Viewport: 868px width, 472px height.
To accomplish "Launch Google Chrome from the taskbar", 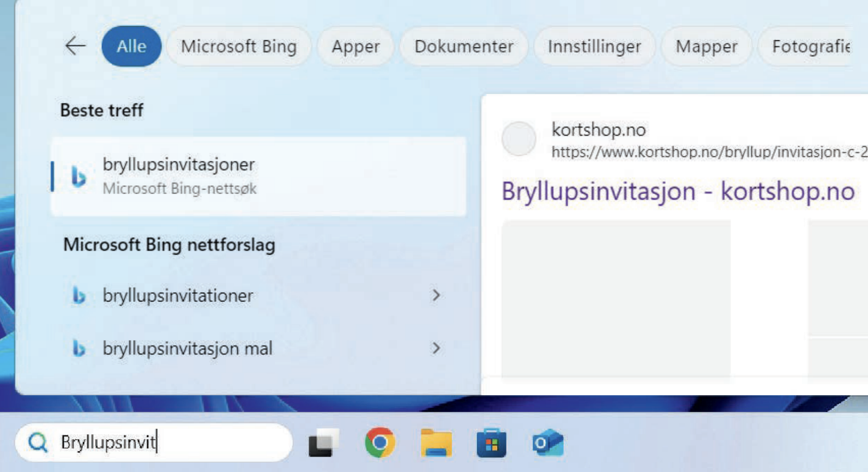I will (x=380, y=443).
